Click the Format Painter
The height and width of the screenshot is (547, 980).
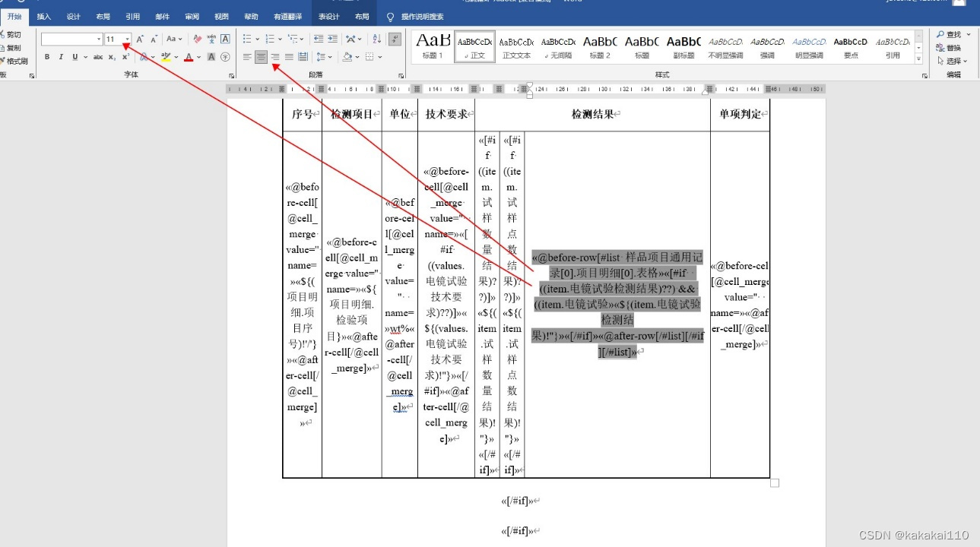pos(14,61)
